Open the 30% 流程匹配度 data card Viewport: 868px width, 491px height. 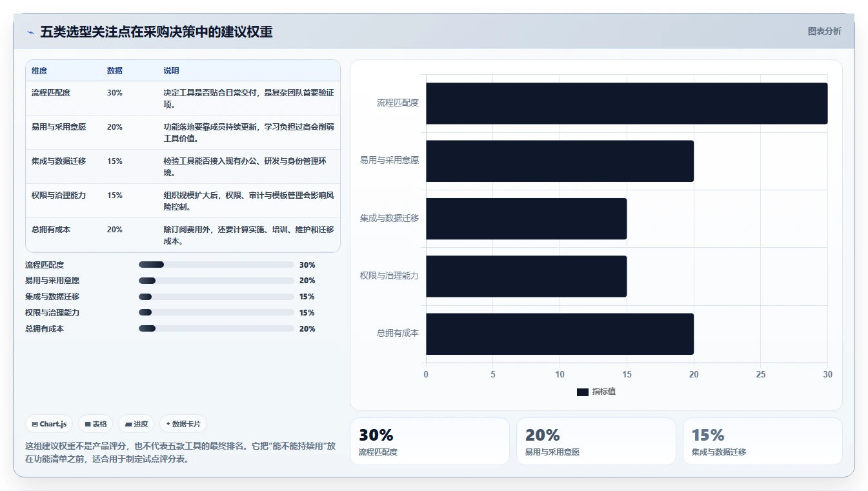(430, 441)
